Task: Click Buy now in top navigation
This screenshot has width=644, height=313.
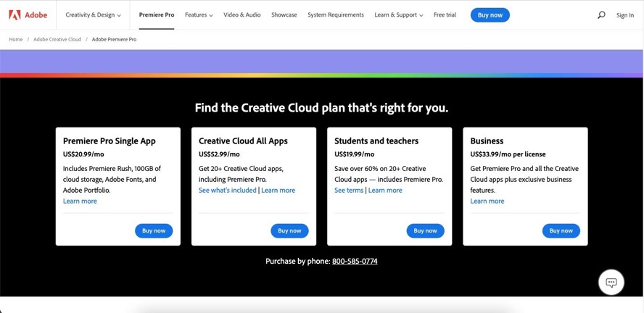Action: point(490,15)
